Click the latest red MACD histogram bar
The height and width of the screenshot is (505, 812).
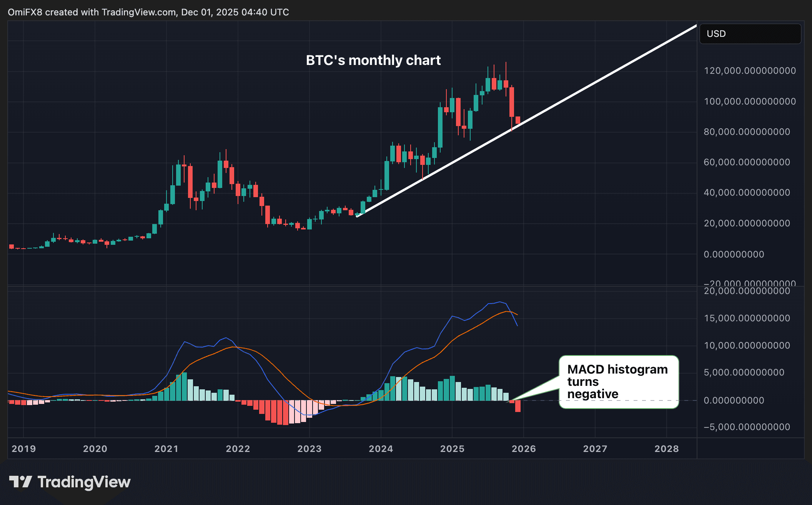pos(518,406)
